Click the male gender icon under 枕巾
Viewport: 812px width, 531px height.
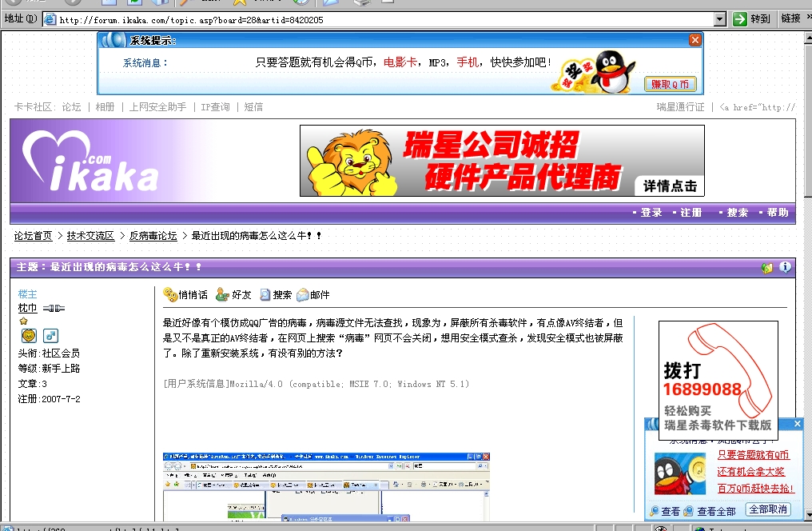point(51,336)
